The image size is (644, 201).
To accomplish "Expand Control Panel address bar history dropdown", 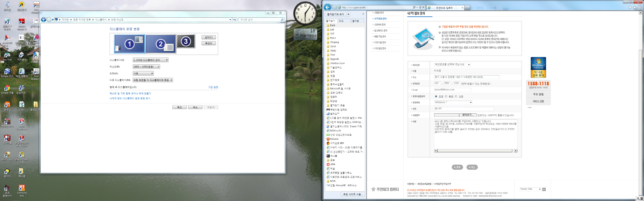I will click(x=230, y=20).
